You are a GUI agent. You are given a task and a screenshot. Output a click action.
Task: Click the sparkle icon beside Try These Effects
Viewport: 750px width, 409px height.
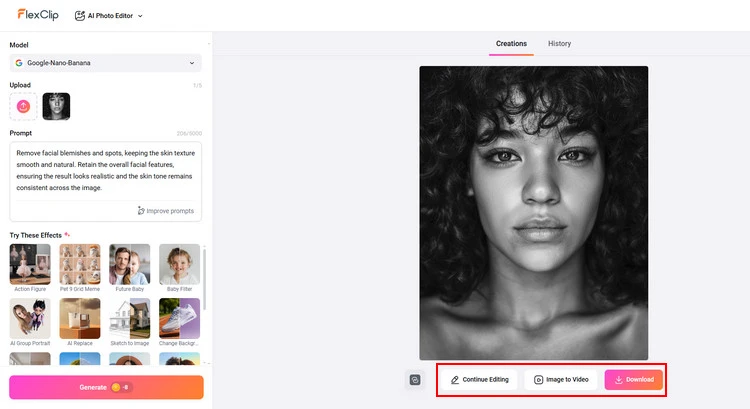67,235
